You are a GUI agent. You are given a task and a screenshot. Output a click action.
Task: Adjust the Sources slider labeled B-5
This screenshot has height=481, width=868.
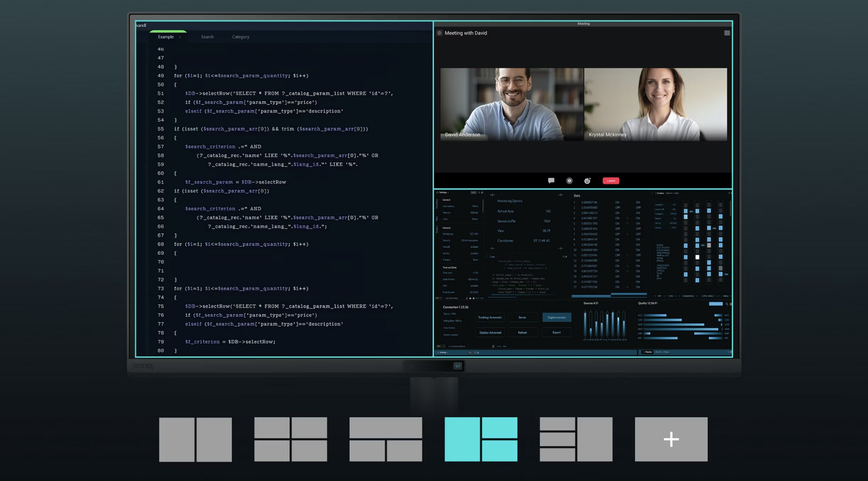click(x=590, y=324)
